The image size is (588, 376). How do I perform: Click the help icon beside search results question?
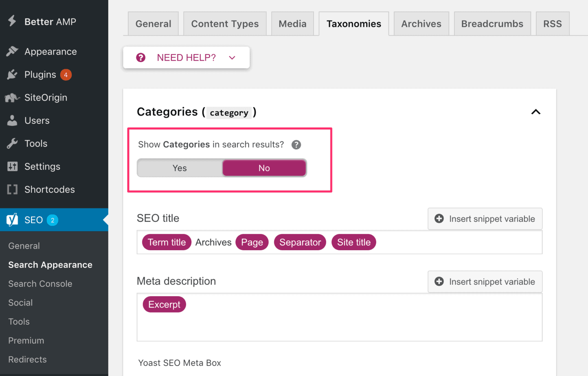pos(296,144)
